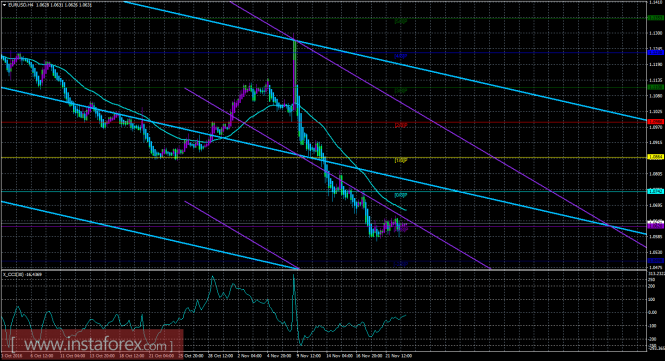Click the 21 Nov 12:00 time axis label
This screenshot has width=665, height=361.
click(398, 356)
